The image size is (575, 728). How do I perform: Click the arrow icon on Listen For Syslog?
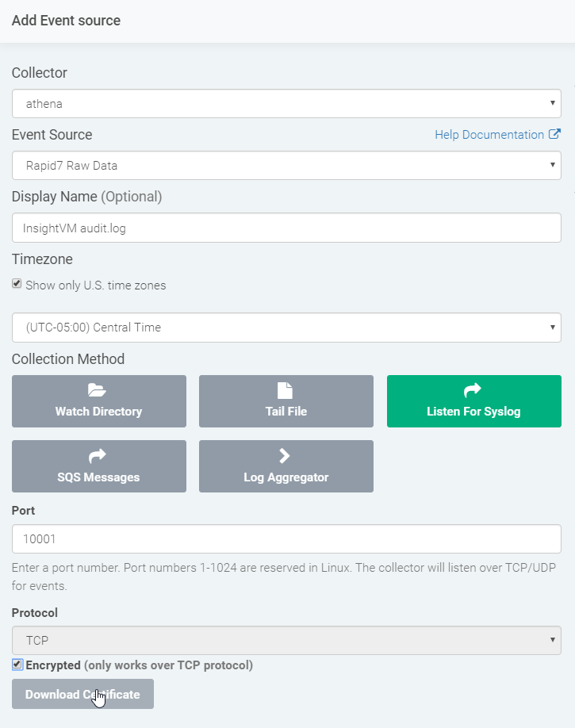[x=473, y=390]
